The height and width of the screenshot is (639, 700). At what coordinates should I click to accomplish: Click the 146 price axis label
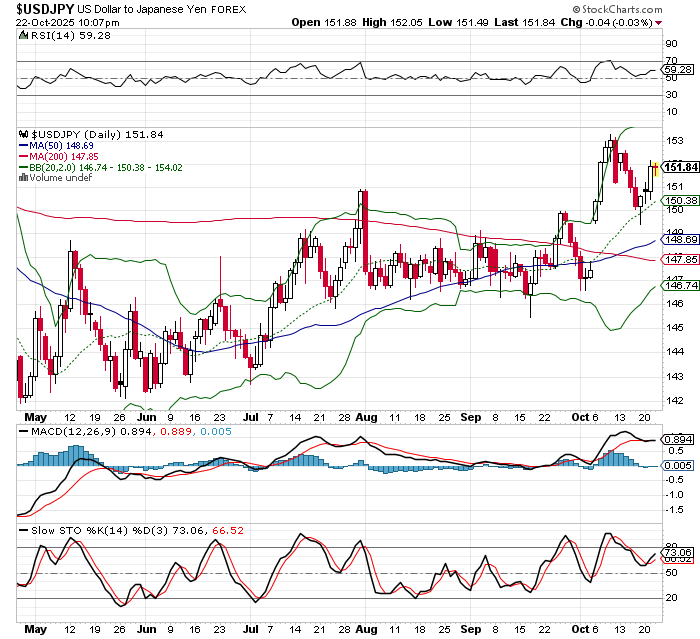675,304
